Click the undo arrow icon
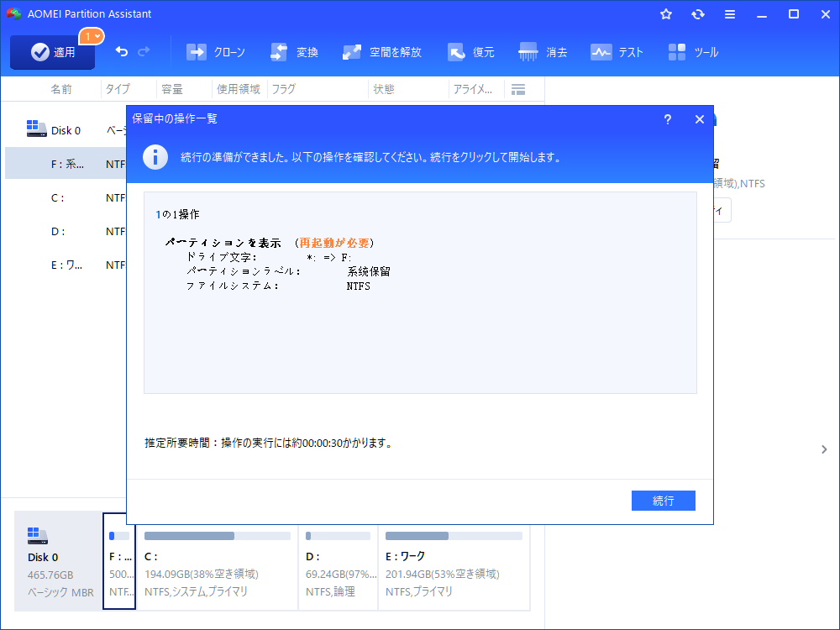Viewport: 840px width, 630px height. [122, 51]
